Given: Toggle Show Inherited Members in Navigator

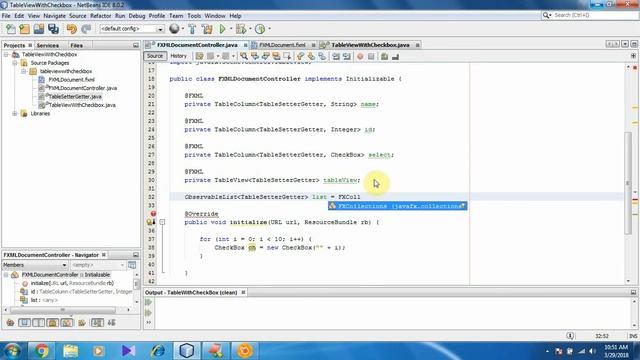Looking at the screenshot, I should click(x=10, y=323).
